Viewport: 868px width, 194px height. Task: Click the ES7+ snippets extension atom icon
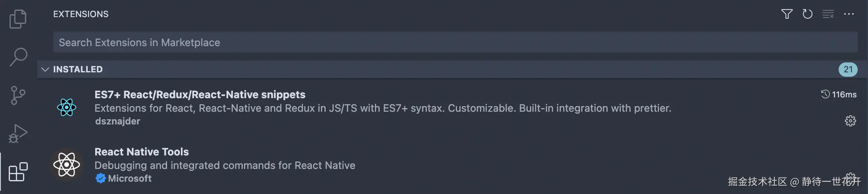tap(67, 107)
